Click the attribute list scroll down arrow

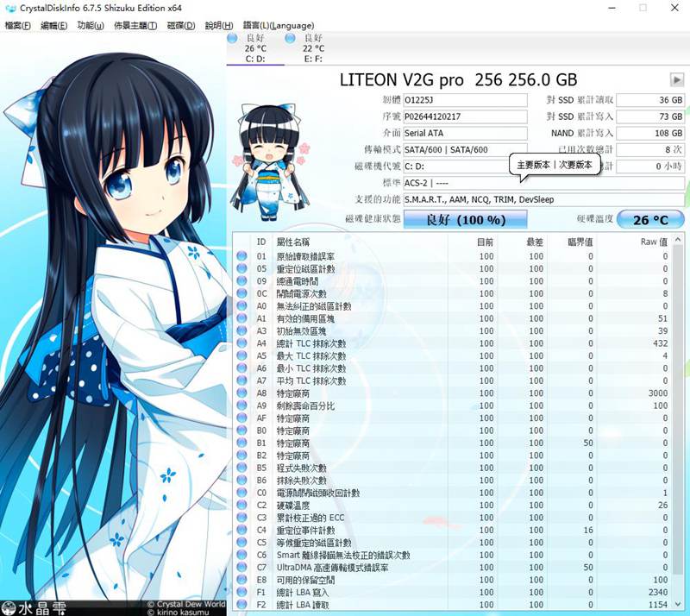click(x=678, y=604)
